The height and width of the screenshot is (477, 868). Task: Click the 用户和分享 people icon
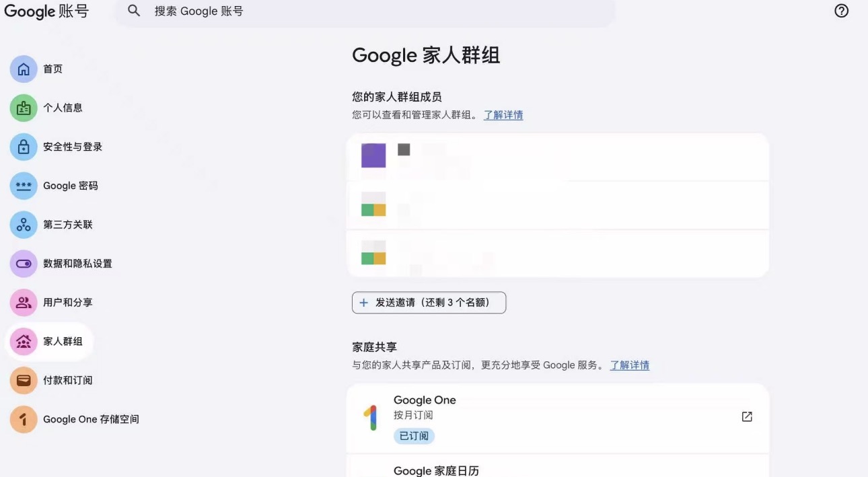click(x=24, y=303)
